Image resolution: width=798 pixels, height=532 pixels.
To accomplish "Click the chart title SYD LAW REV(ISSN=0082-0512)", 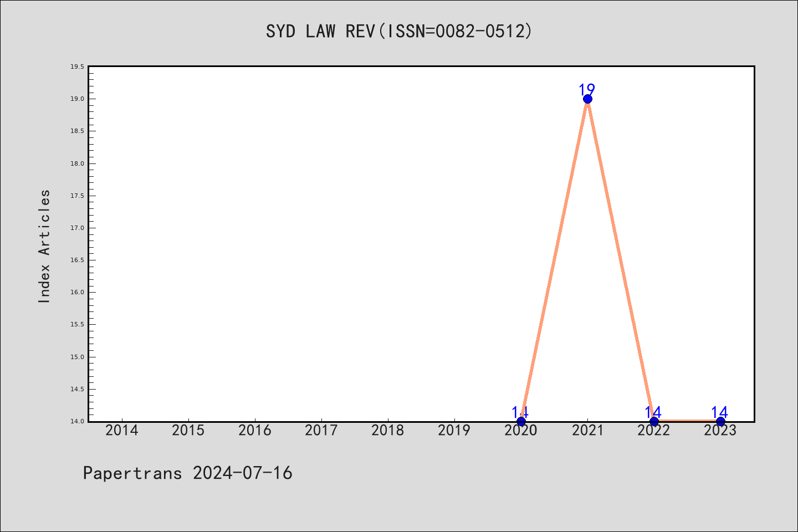I will pos(399,31).
